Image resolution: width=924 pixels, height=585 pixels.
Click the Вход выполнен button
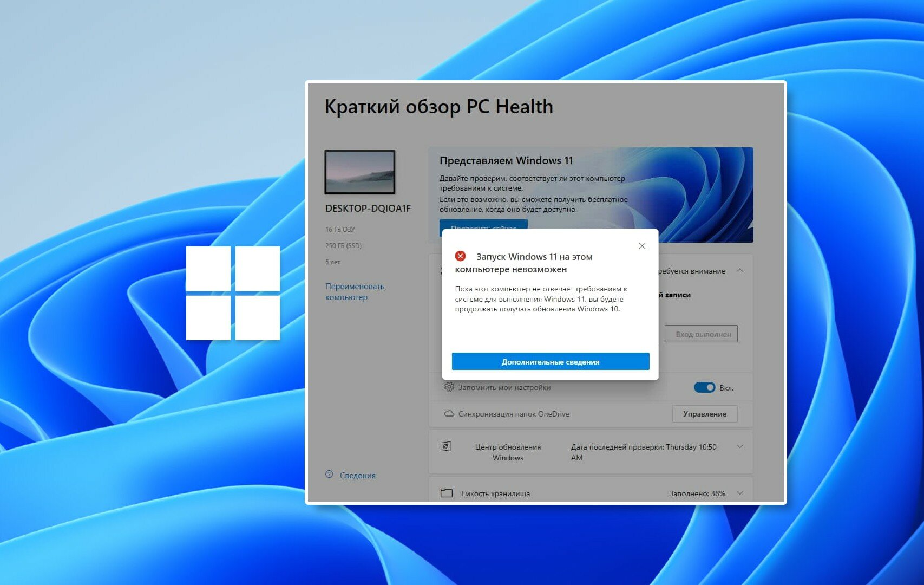coord(701,334)
